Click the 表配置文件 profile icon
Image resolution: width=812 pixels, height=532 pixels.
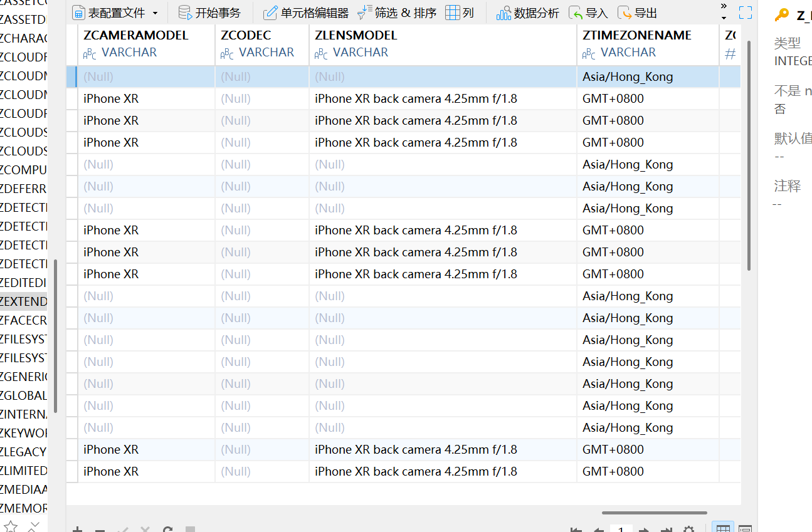coord(79,13)
